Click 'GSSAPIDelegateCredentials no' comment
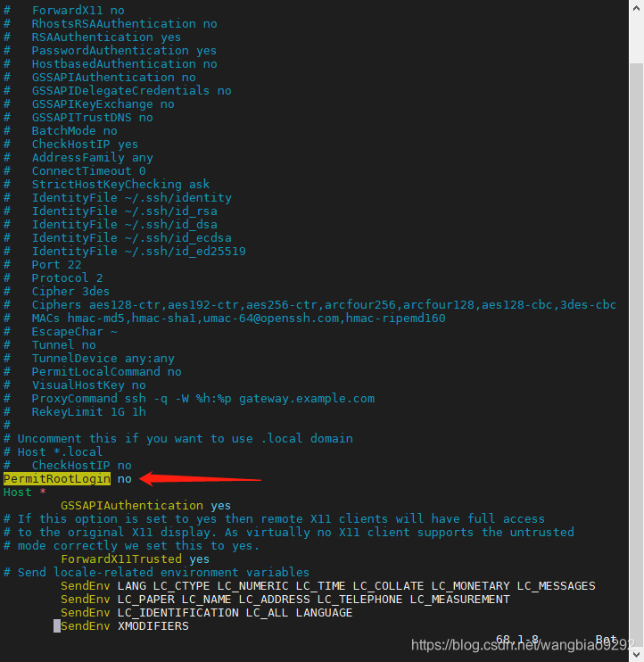The width and height of the screenshot is (644, 662). 118,90
